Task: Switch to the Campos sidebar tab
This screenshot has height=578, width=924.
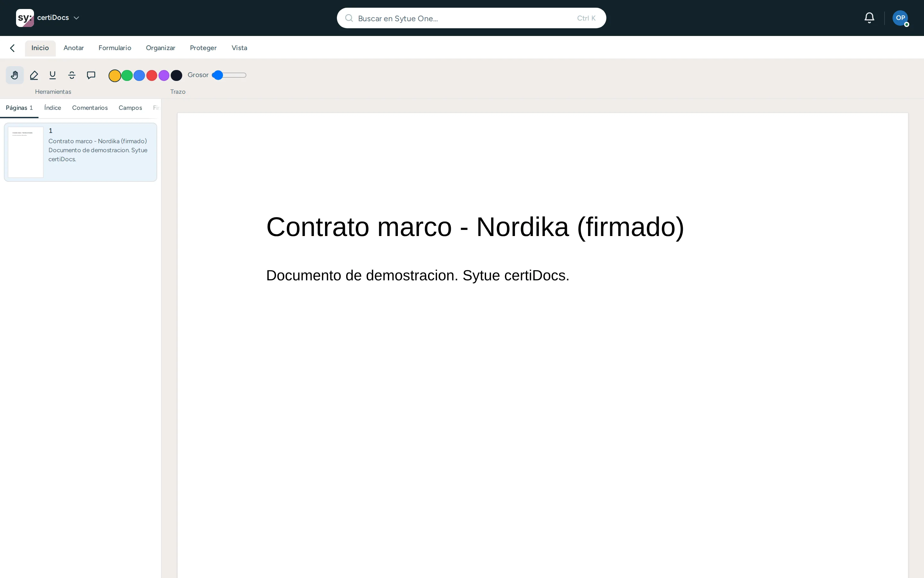Action: pos(130,108)
